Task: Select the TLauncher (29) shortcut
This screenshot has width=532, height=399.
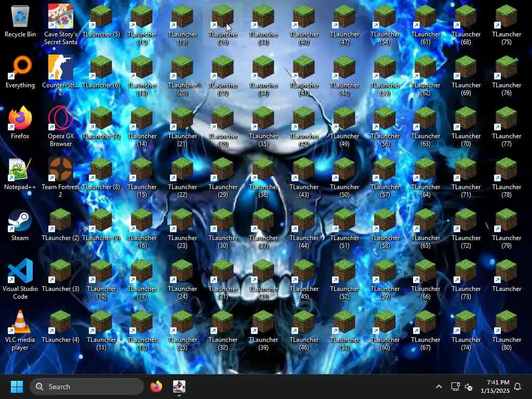Action: 223,177
